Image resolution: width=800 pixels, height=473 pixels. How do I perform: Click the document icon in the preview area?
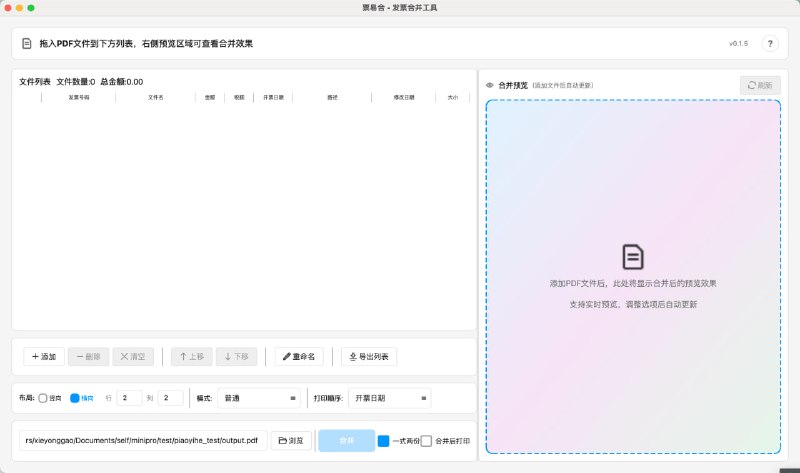point(633,257)
